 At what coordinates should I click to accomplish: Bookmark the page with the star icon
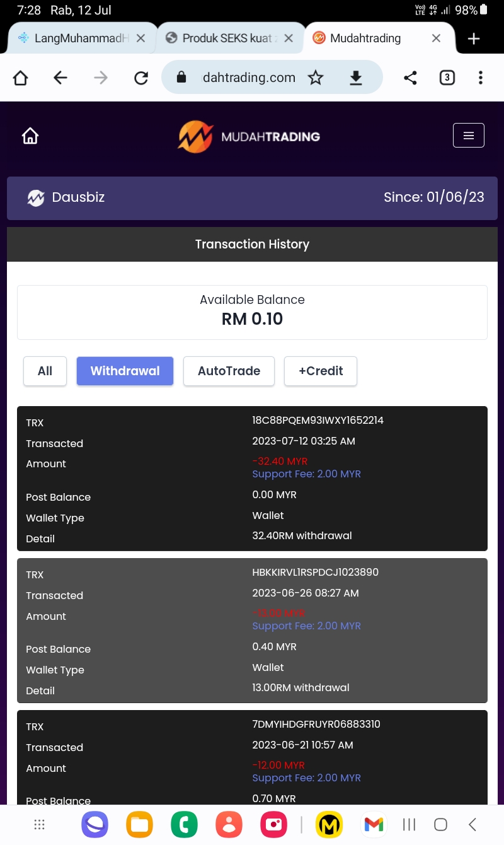coord(316,78)
